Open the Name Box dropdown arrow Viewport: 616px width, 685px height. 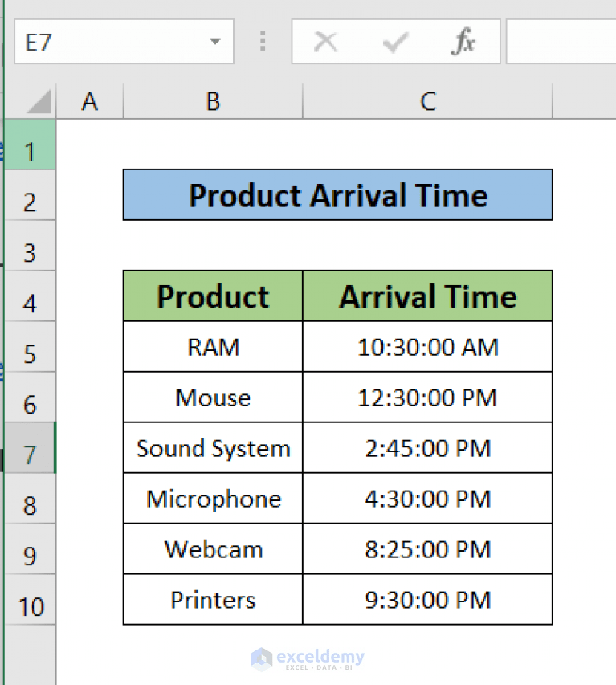pyautogui.click(x=214, y=43)
